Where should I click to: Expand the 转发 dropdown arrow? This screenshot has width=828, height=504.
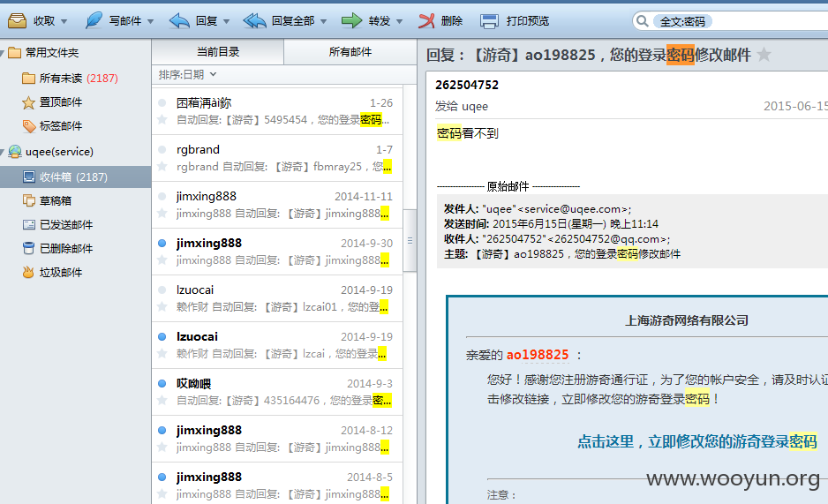[x=400, y=22]
